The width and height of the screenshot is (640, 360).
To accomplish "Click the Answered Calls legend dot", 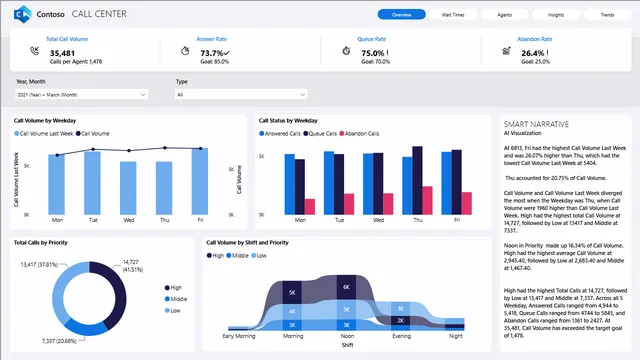I will (x=262, y=133).
